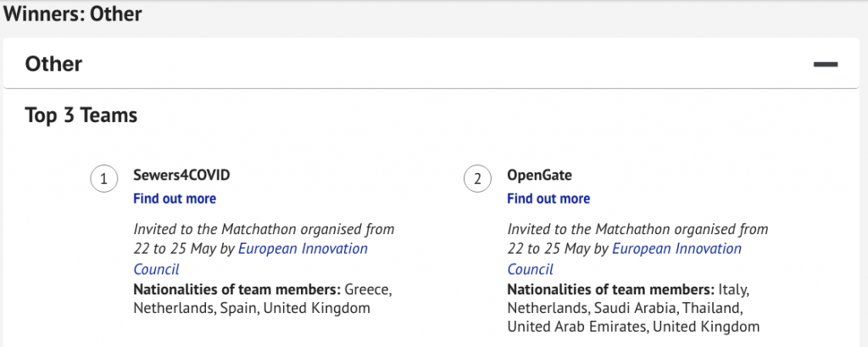Click Nationalities of team members label for OpenGate
The width and height of the screenshot is (868, 347).
tap(611, 289)
